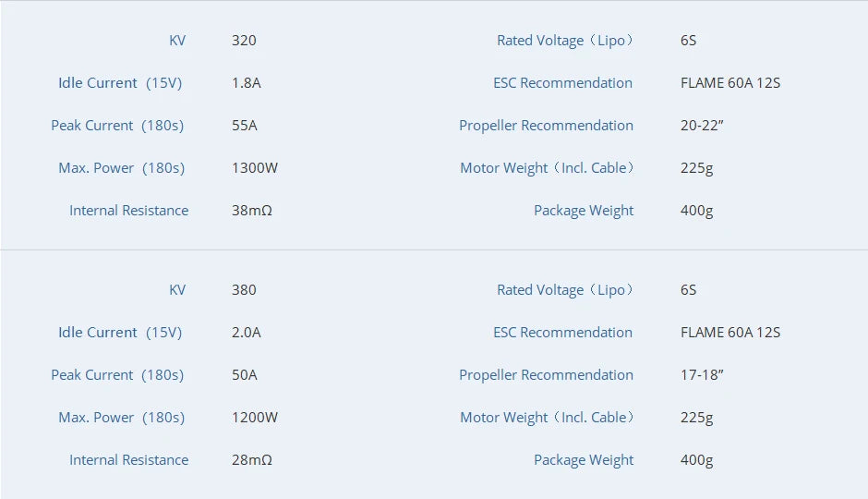Click the Max. Power label next to 1200W
Viewport: 868px width, 499px height.
coord(121,418)
